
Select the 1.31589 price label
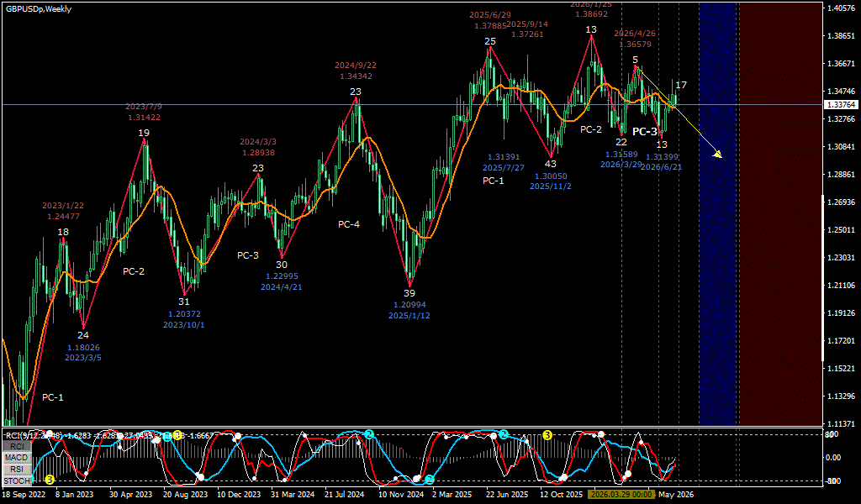pos(621,154)
